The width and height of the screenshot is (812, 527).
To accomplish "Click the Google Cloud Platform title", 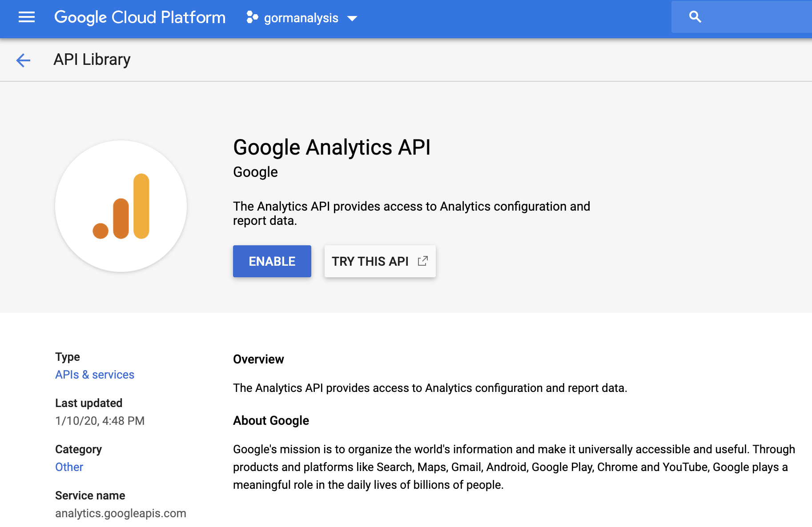I will coord(140,17).
